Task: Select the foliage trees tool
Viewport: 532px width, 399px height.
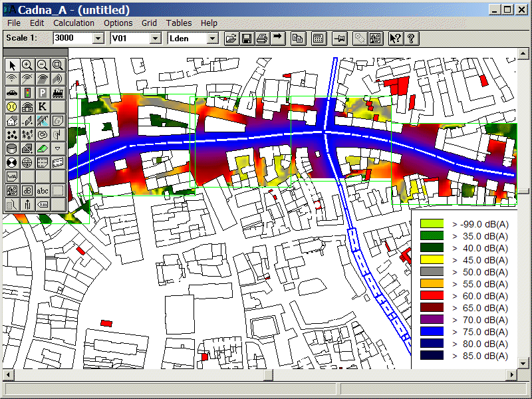Action: click(27, 135)
